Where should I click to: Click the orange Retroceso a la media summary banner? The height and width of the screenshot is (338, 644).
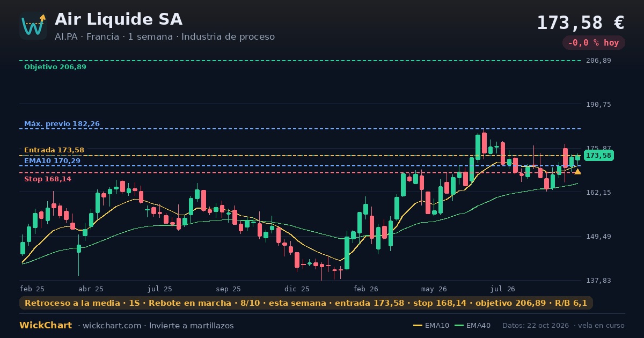click(306, 303)
